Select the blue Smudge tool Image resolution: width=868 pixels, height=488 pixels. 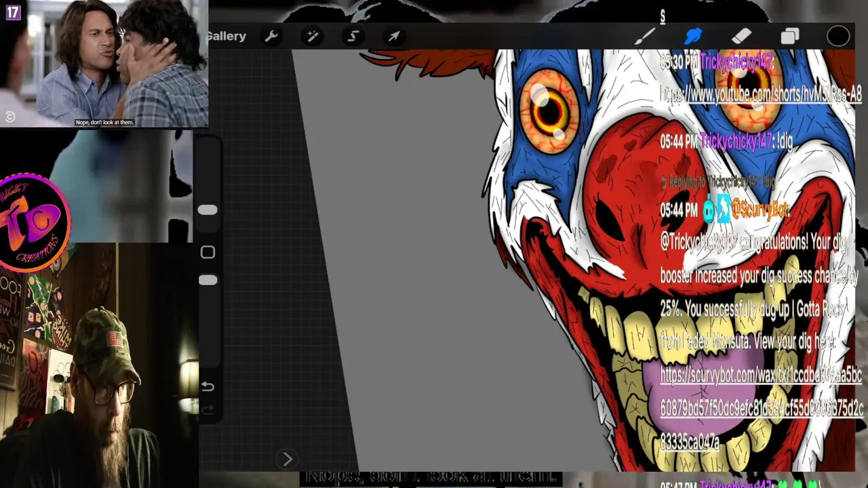click(x=693, y=37)
